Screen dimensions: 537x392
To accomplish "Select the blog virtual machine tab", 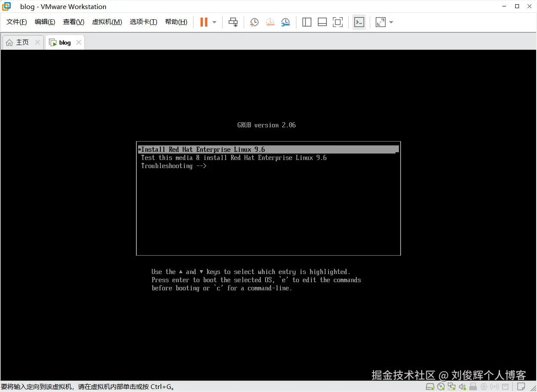I will coord(65,42).
